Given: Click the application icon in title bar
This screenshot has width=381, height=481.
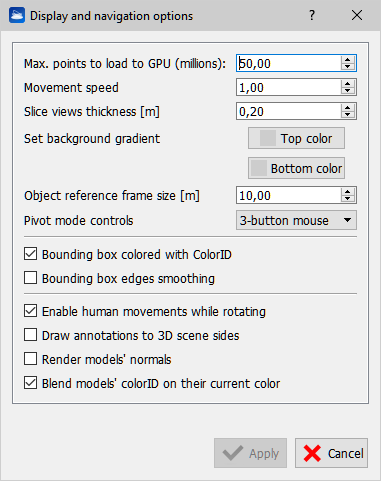Looking at the screenshot, I should click(x=17, y=15).
